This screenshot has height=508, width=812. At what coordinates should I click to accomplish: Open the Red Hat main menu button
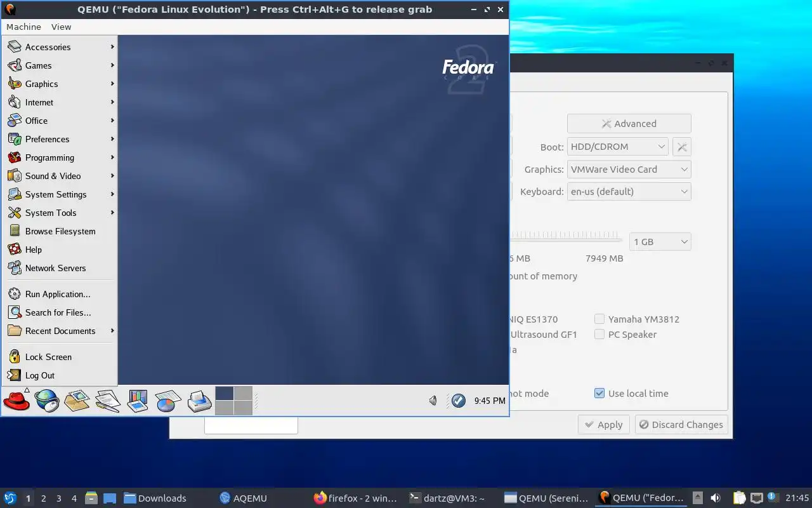click(x=16, y=401)
